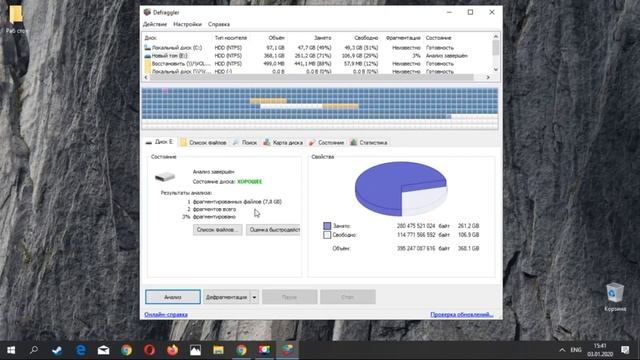Click drive list scroll right arrow

488,77
